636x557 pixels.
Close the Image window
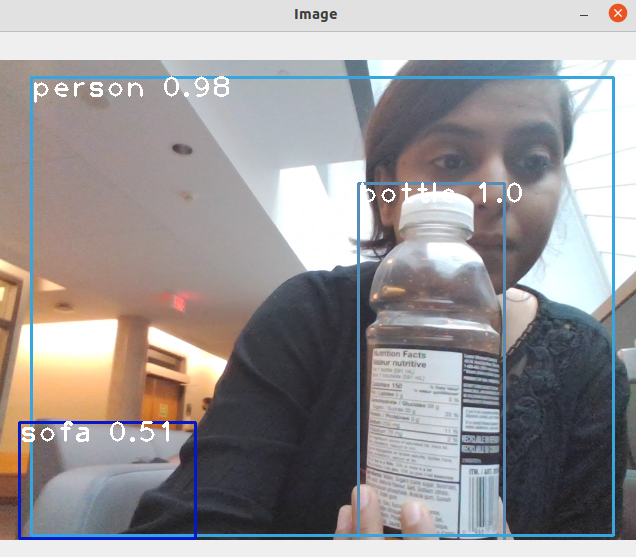point(617,13)
